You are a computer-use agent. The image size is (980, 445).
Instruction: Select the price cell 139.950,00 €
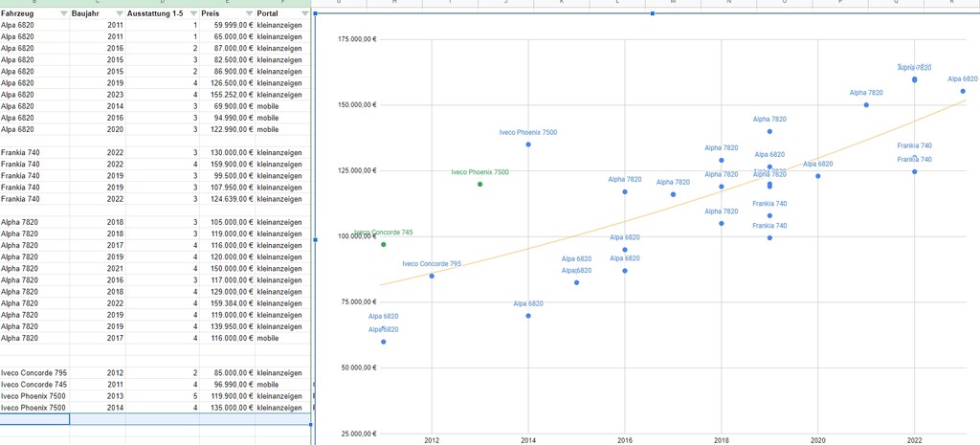[228, 326]
